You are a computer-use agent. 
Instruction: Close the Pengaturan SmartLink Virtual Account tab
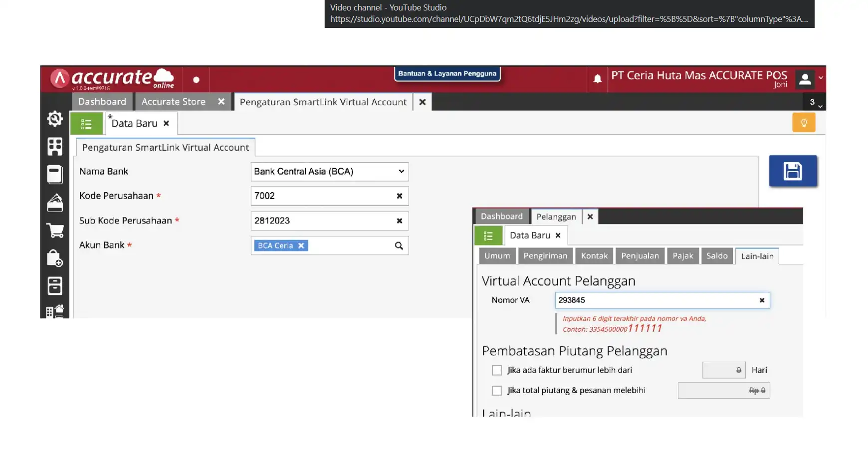[x=422, y=102]
